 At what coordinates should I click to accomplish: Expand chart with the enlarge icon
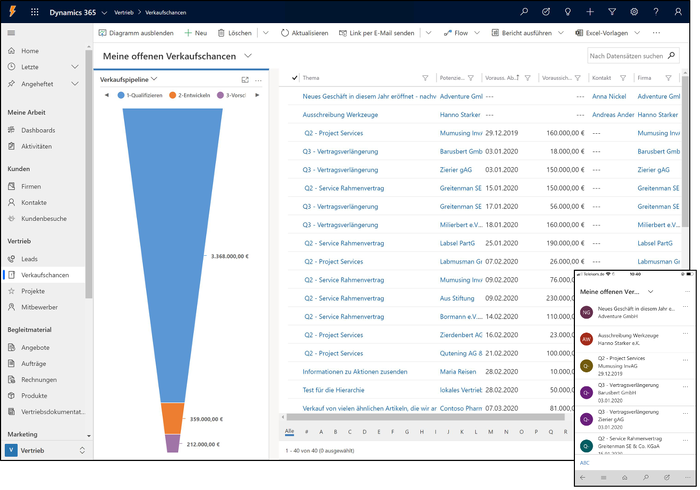click(x=245, y=80)
